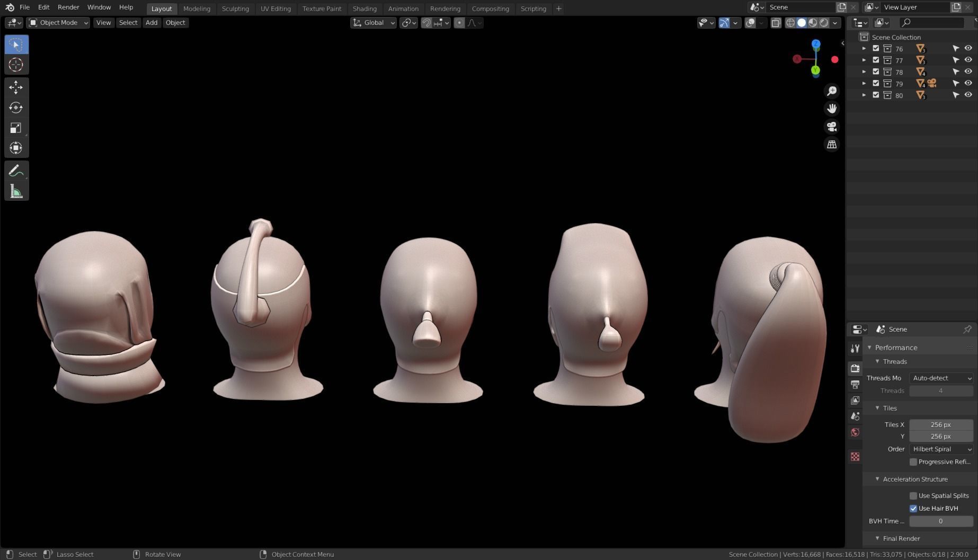Expand collection 77 in outliner
Image resolution: width=978 pixels, height=560 pixels.
click(864, 60)
